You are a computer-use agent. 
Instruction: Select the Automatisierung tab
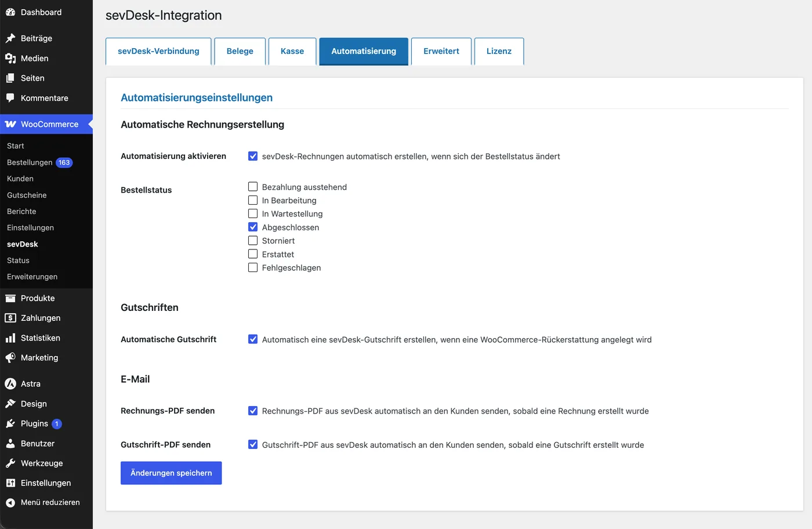point(364,51)
